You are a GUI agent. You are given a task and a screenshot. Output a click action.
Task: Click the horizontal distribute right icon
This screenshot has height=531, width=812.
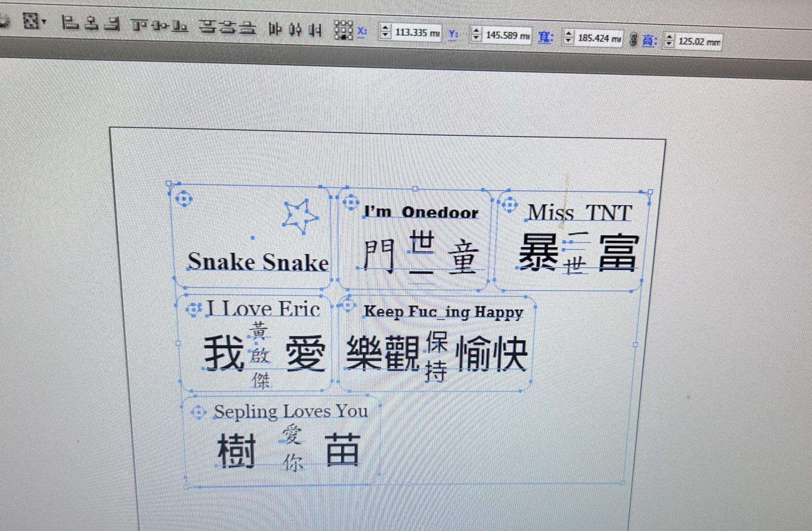click(315, 30)
